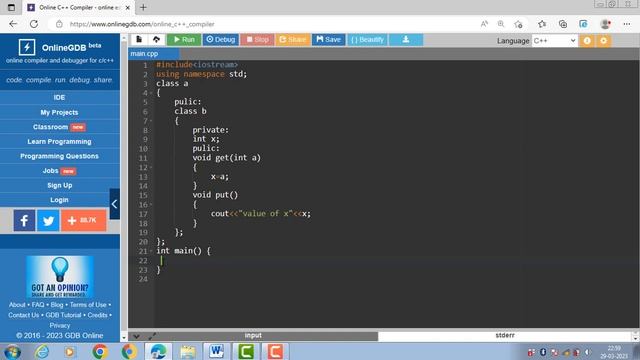Open the IDE menu item in sidebar
The image size is (640, 360).
click(x=60, y=98)
